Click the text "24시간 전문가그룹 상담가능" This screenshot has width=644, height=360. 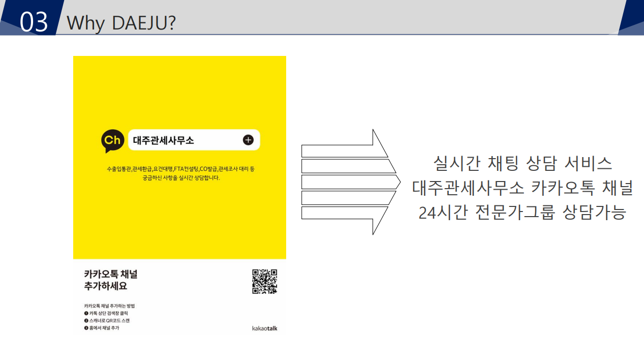click(x=523, y=212)
